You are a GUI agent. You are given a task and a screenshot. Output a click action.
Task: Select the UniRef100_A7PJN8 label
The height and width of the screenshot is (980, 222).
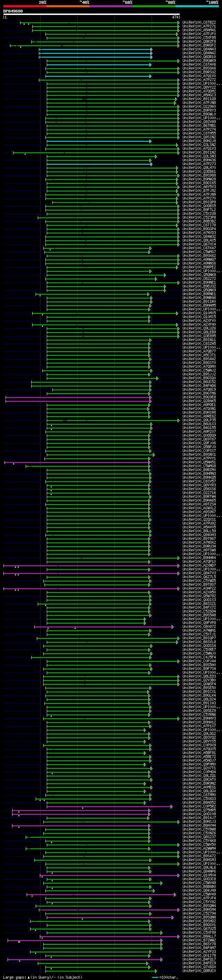point(199,103)
